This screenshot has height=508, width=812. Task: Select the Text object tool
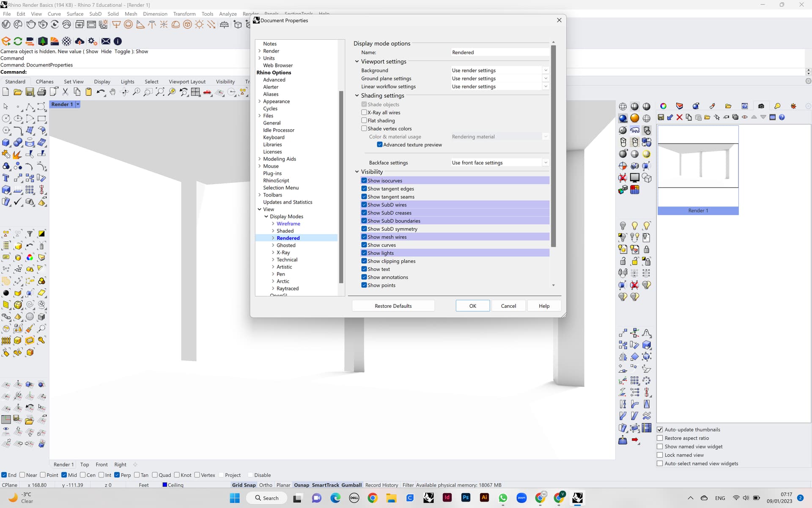pos(6,178)
